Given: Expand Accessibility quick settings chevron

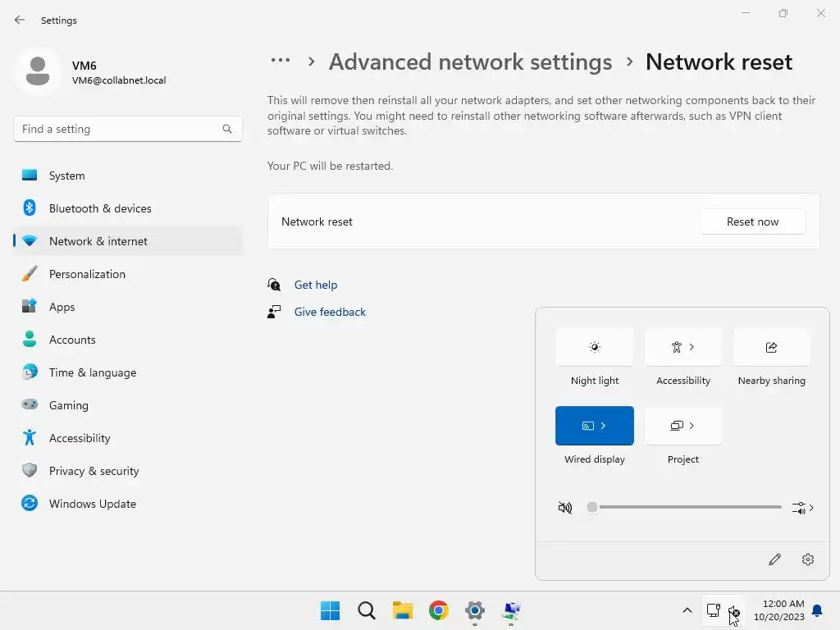Looking at the screenshot, I should point(692,347).
